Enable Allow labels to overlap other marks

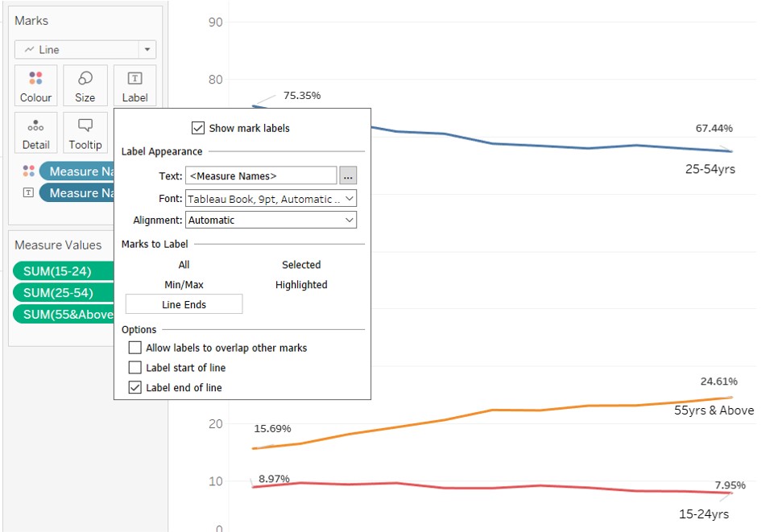(x=135, y=347)
